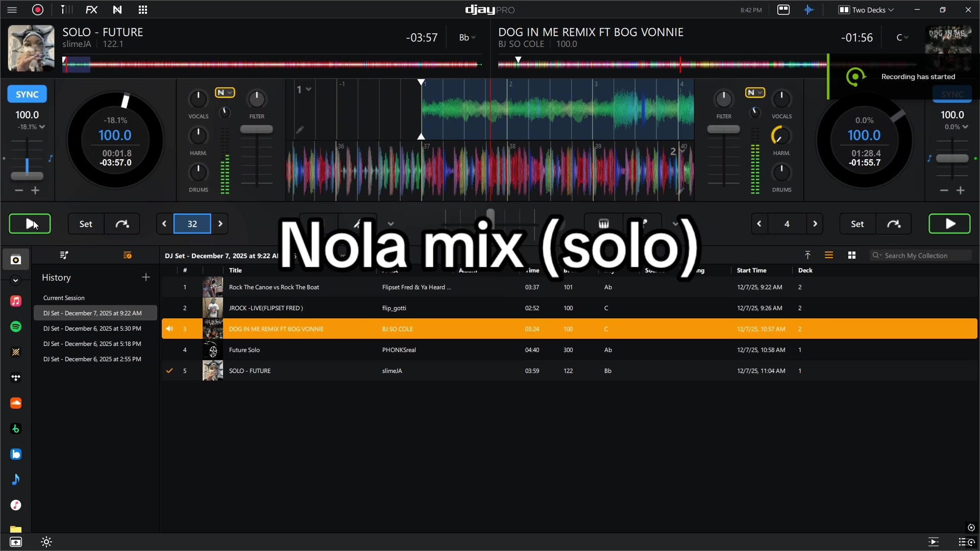Toggle the blue waveform view icon
The width and height of the screenshot is (980, 551).
pyautogui.click(x=809, y=10)
